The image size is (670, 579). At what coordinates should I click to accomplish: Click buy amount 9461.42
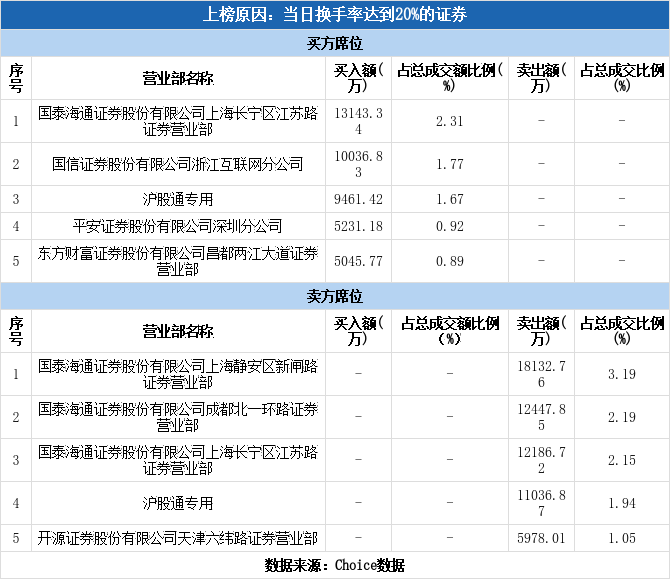point(359,199)
